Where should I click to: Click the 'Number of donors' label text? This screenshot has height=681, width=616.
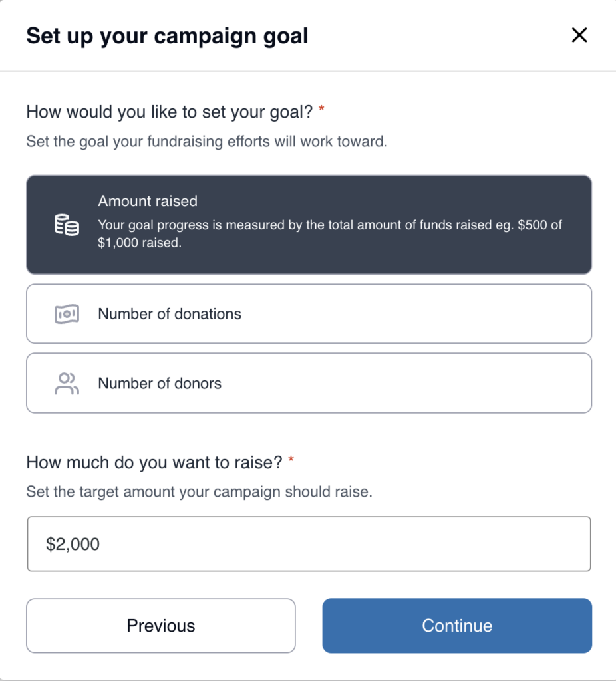[x=159, y=383]
